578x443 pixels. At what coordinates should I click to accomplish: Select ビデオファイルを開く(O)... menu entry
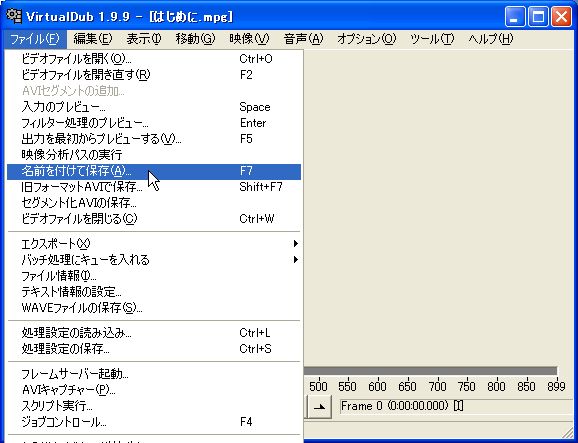point(154,59)
